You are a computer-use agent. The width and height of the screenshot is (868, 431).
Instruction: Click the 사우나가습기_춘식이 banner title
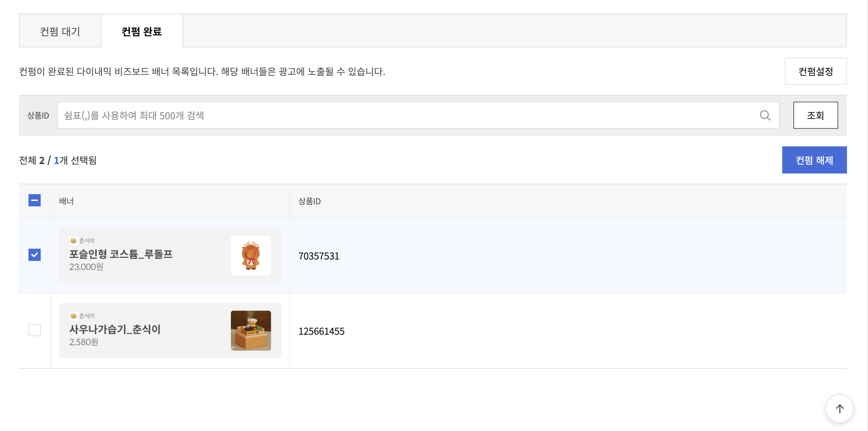115,329
